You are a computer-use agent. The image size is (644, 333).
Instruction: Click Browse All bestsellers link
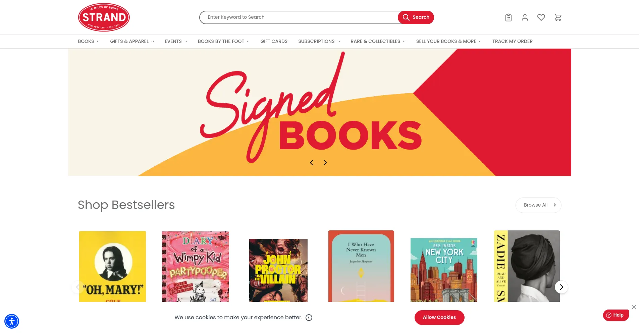tap(538, 205)
